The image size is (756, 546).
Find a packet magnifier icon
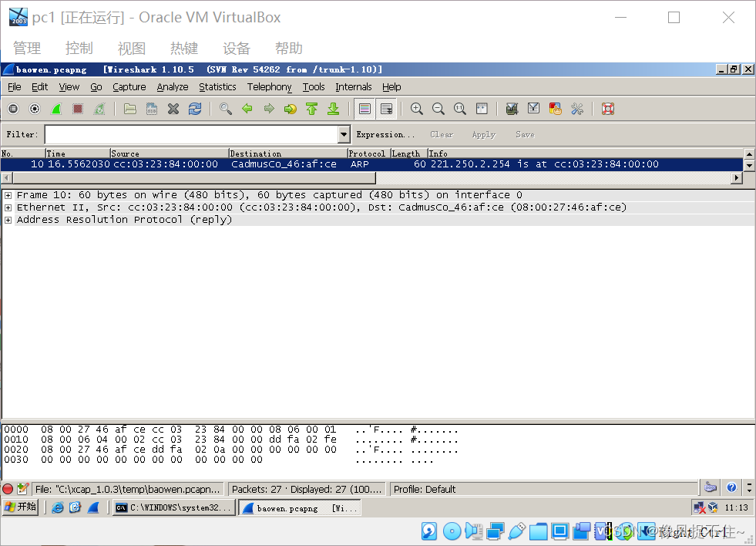tap(225, 109)
